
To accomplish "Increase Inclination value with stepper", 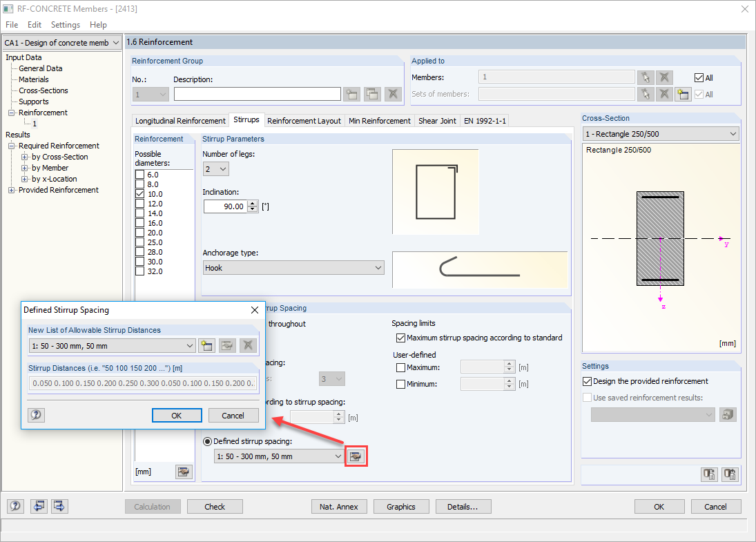I will coord(253,204).
